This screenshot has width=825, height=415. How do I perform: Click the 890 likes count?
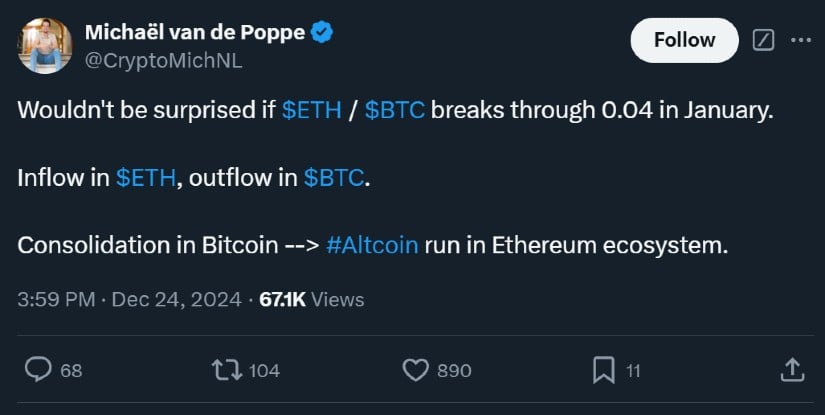(454, 370)
